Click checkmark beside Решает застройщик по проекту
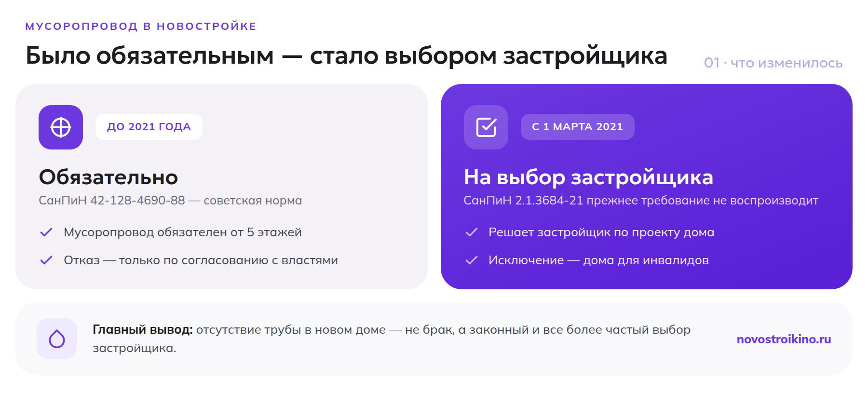This screenshot has width=868, height=407. point(472,232)
